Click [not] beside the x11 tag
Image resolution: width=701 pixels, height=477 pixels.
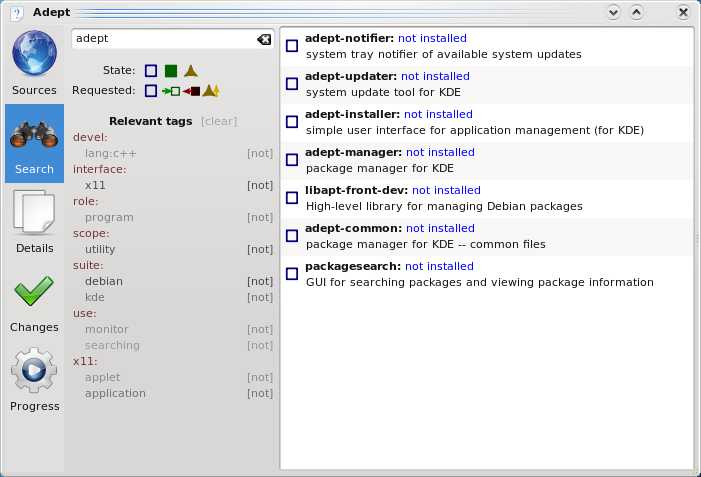(x=260, y=185)
